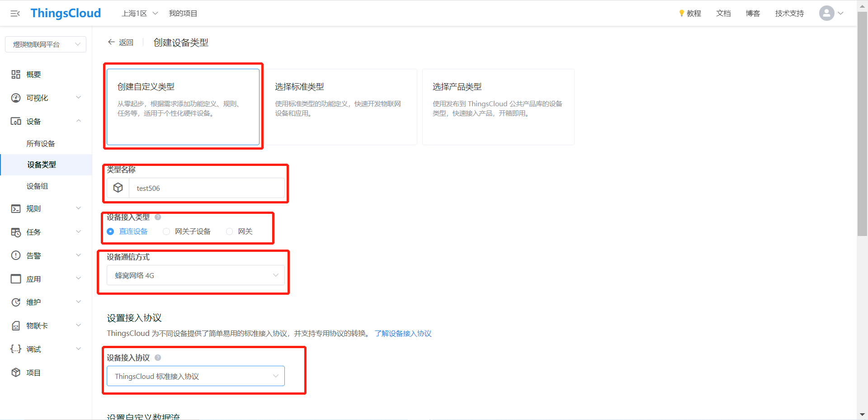Click the ThingsCloud logo

[66, 13]
